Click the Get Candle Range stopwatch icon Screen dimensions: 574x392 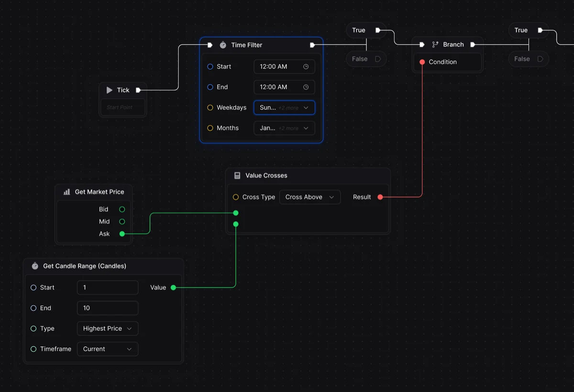tap(35, 266)
